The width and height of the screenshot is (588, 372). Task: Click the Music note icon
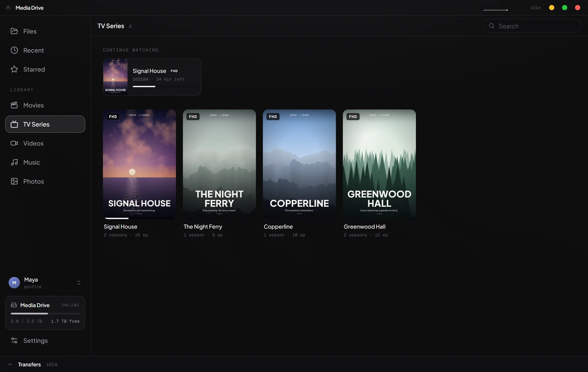point(14,162)
